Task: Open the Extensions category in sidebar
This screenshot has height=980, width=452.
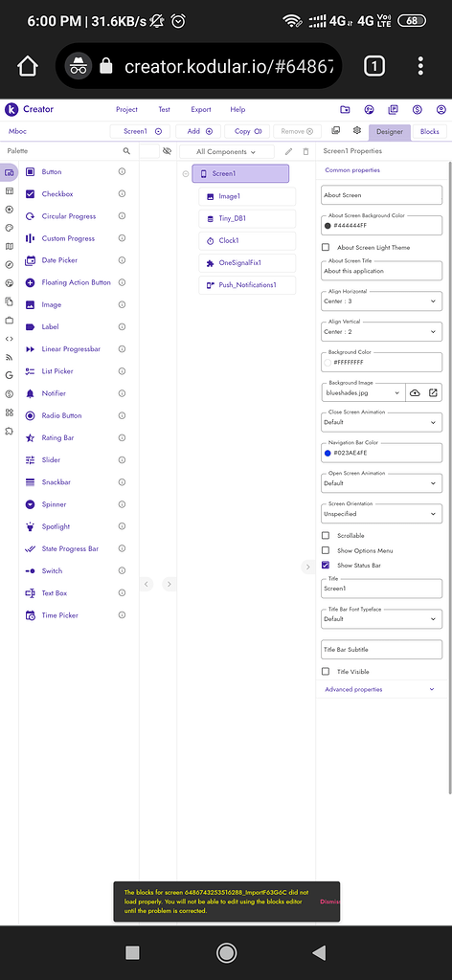Action: pos(9,432)
